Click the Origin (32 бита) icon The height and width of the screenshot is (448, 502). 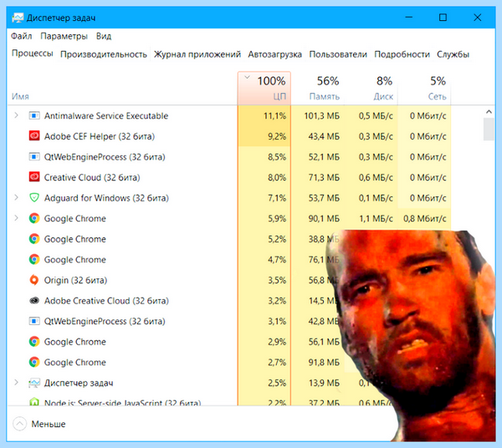coord(34,280)
